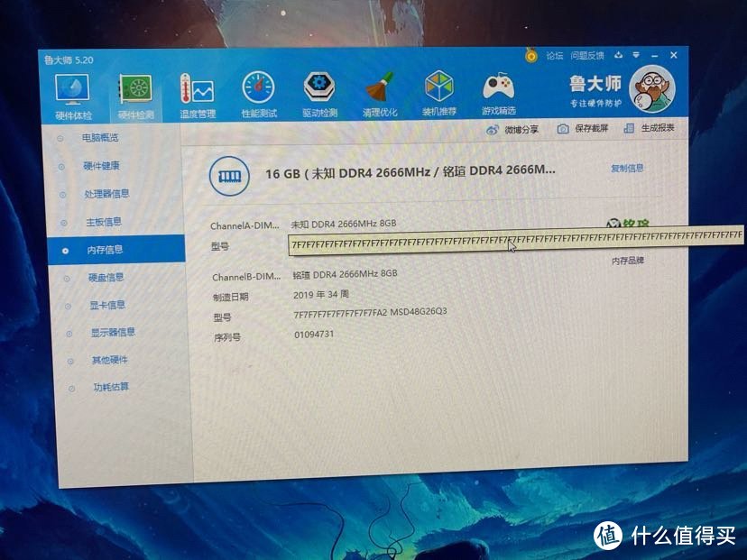
Task: Open 装机推荐 software recommendations
Action: tap(438, 94)
